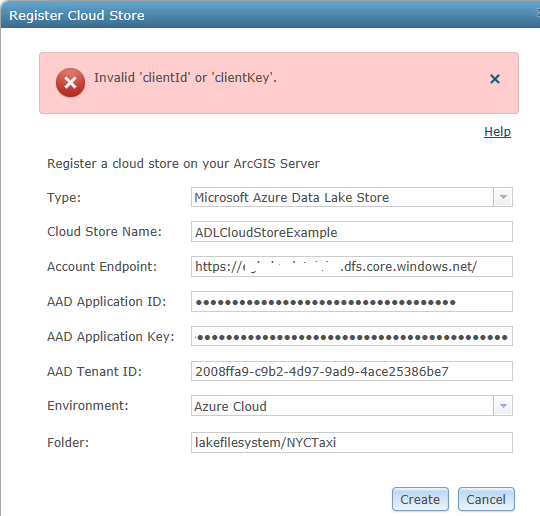Dismiss the invalid clientId error banner
Image resolution: width=540 pixels, height=516 pixels.
[x=495, y=79]
